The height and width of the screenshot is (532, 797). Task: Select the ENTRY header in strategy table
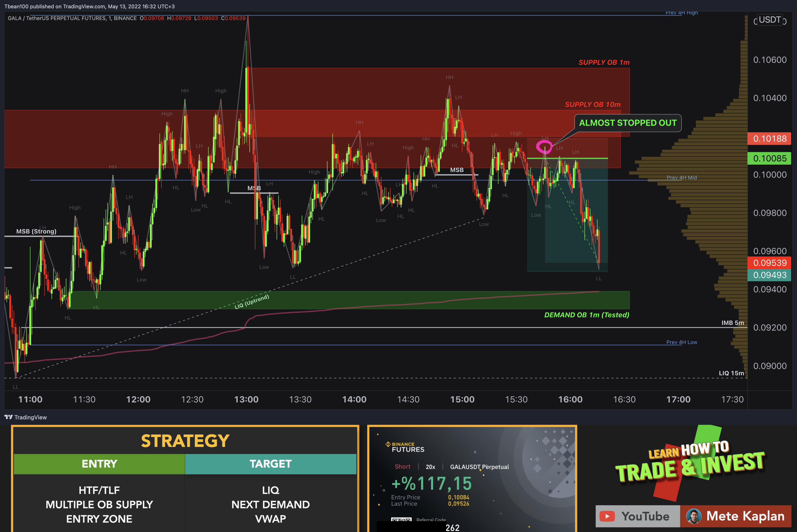(99, 464)
